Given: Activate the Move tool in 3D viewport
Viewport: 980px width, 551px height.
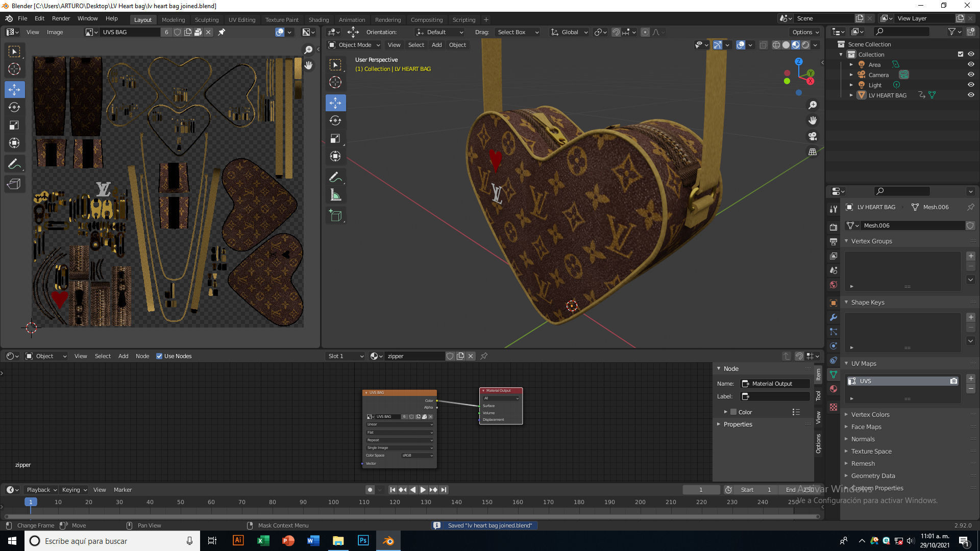Looking at the screenshot, I should [335, 103].
